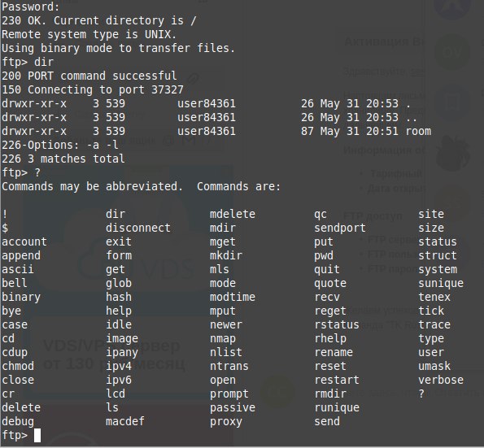Click the 'nlist' command
The image size is (484, 448).
[x=226, y=352]
